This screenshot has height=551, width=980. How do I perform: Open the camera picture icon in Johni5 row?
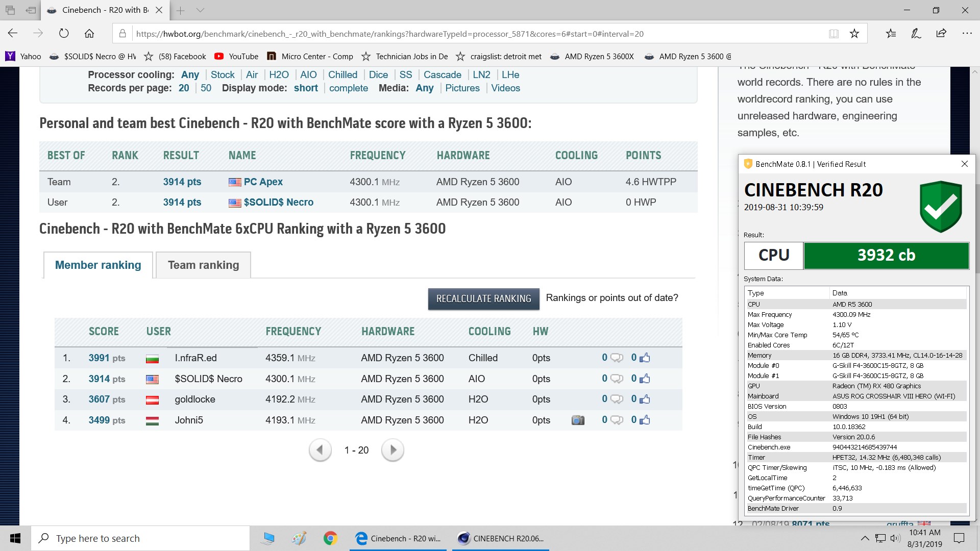coord(578,420)
